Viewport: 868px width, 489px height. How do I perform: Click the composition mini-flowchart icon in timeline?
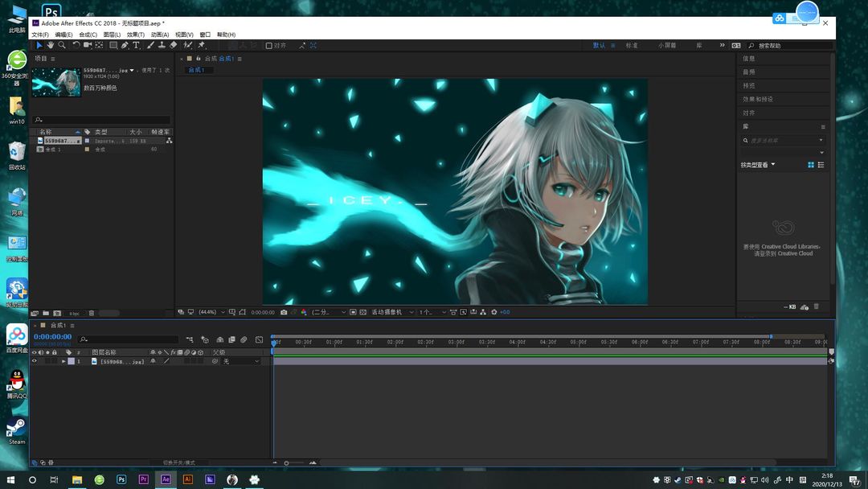(190, 339)
